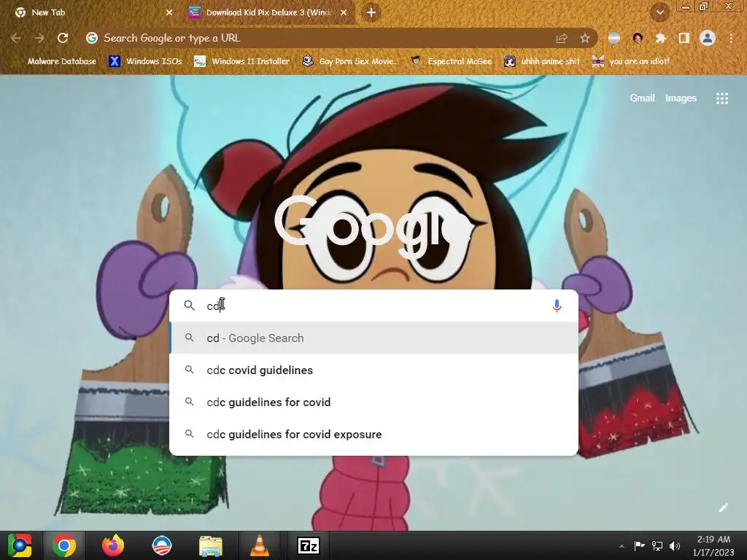Open the Extensions puzzle icon
Screen dimensions: 747x560
coord(660,38)
